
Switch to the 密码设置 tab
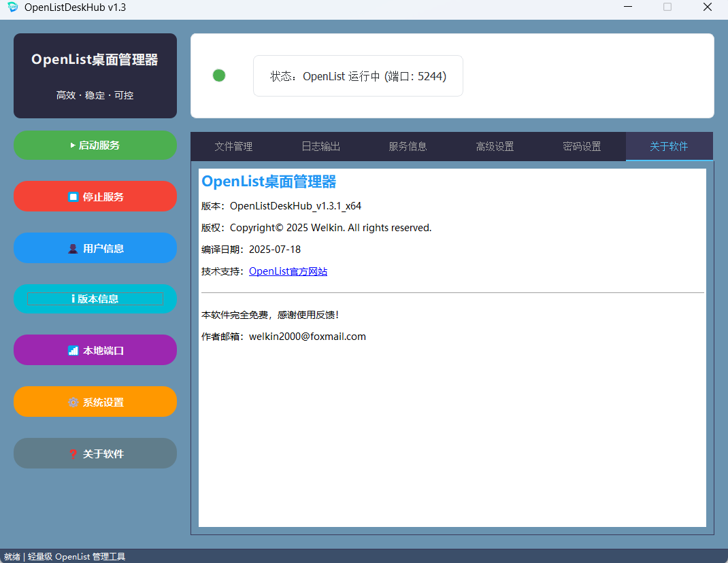point(582,147)
